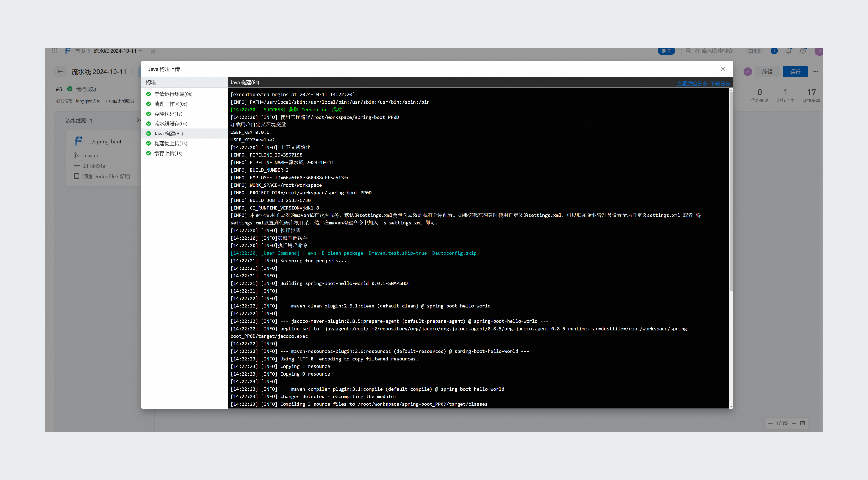868x480 pixels.
Task: Collapse the 流水线源 panel arrow
Action: pyautogui.click(x=138, y=120)
